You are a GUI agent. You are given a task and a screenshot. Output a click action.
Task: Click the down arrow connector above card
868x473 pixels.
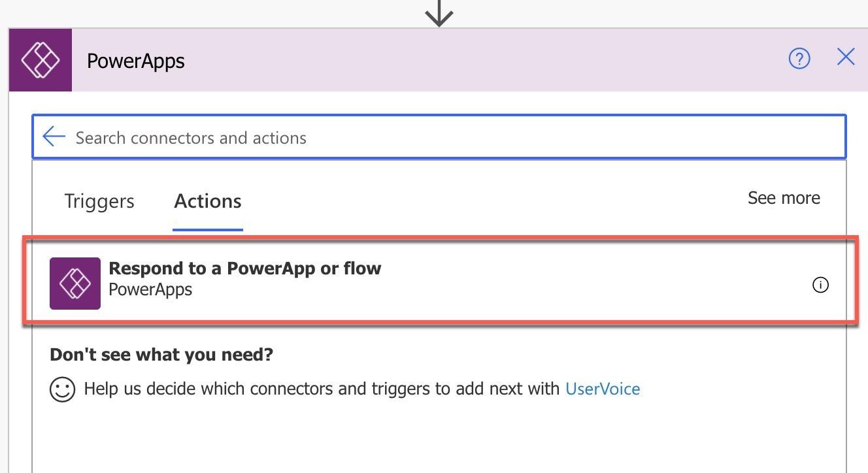coord(439,13)
